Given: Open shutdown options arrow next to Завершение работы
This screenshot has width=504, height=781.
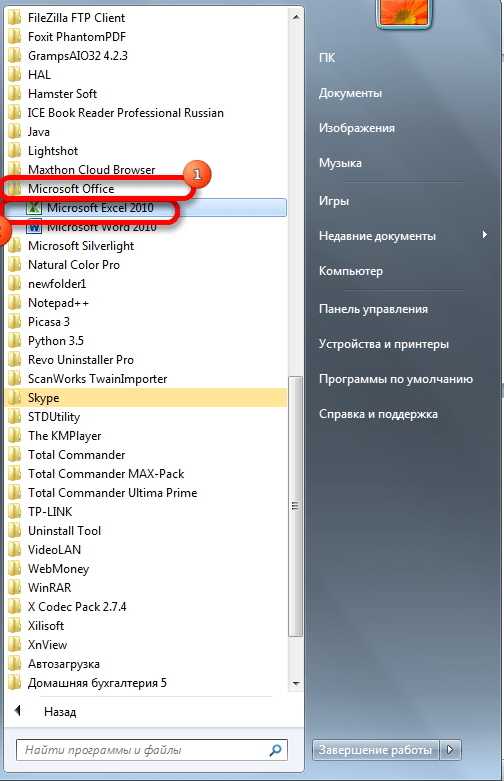Looking at the screenshot, I should point(450,750).
